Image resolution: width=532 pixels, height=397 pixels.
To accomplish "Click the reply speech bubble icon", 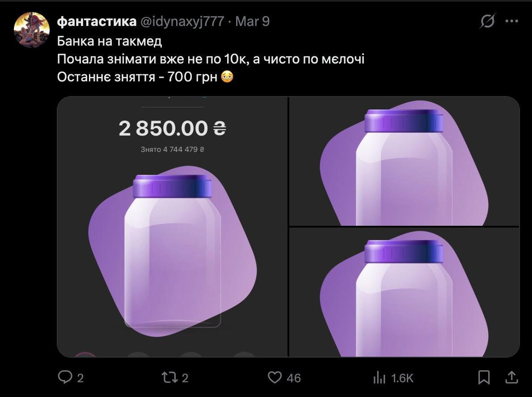I will click(x=65, y=378).
